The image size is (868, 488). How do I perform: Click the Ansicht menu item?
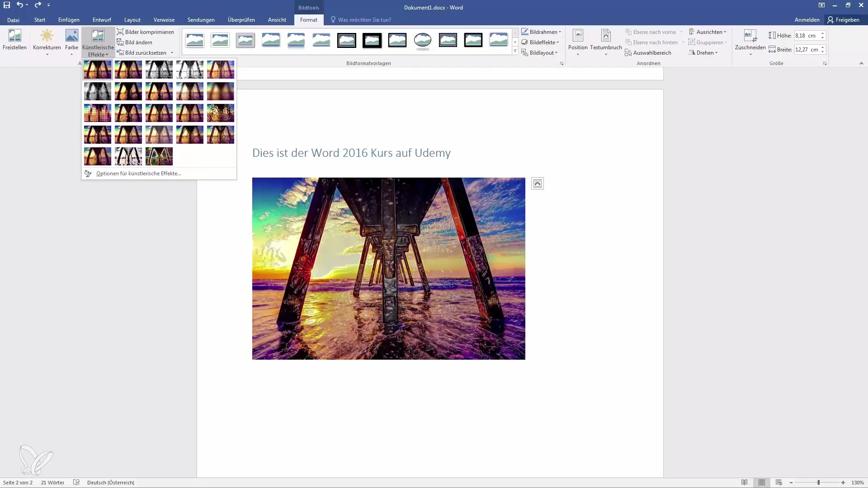[277, 20]
